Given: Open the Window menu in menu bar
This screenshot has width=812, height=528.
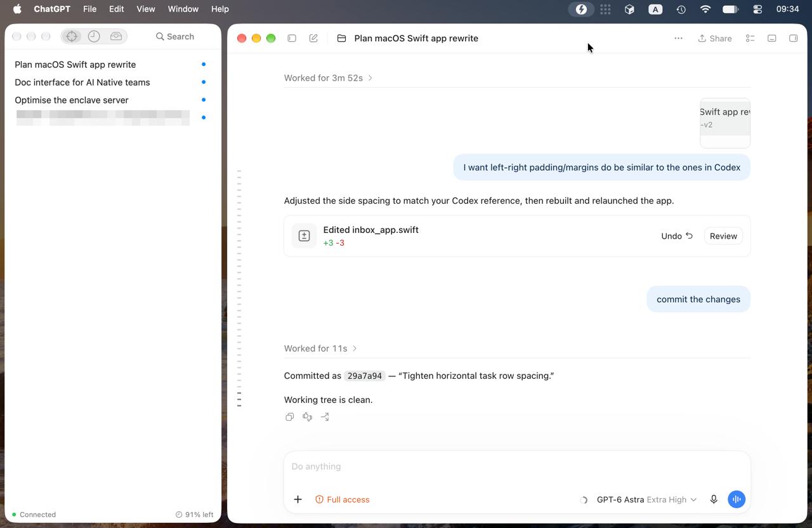Looking at the screenshot, I should [183, 9].
